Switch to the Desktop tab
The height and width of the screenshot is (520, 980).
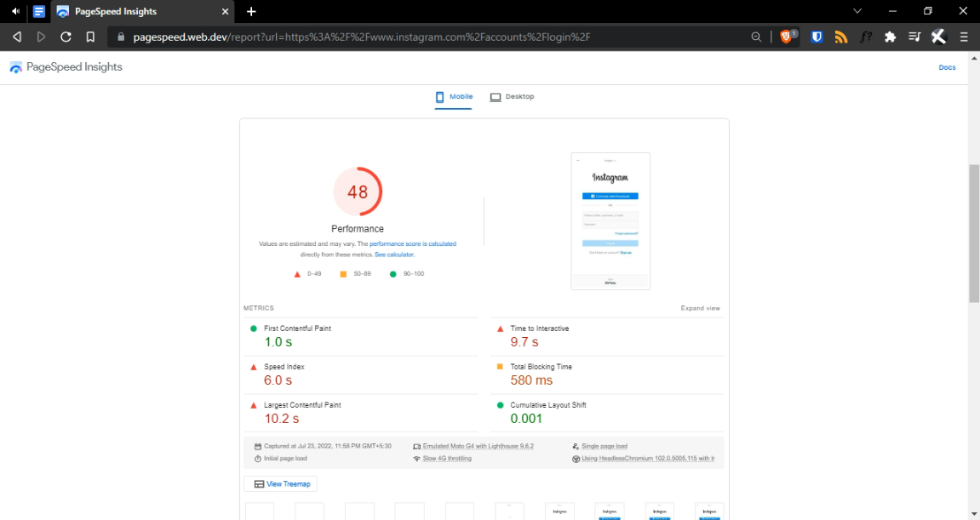coord(513,97)
